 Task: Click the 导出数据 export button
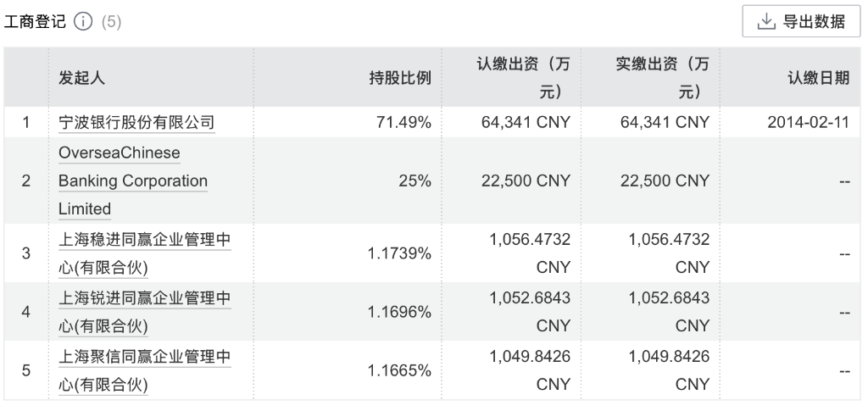pyautogui.click(x=801, y=21)
